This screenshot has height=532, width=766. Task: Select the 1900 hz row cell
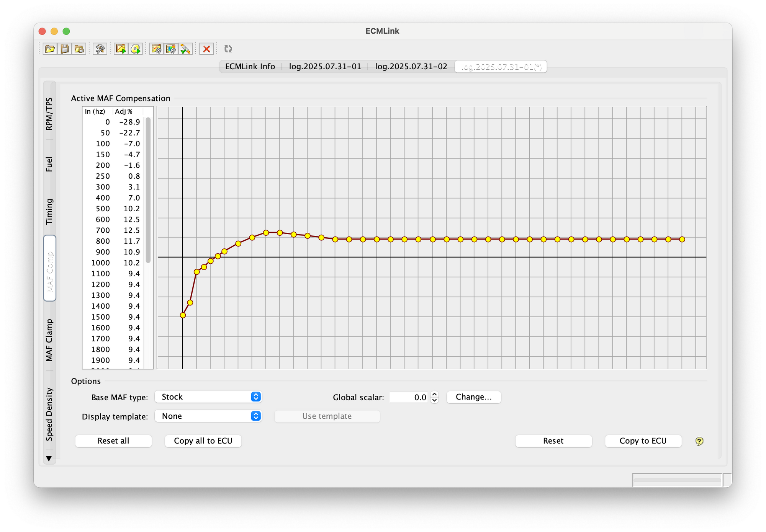point(97,361)
